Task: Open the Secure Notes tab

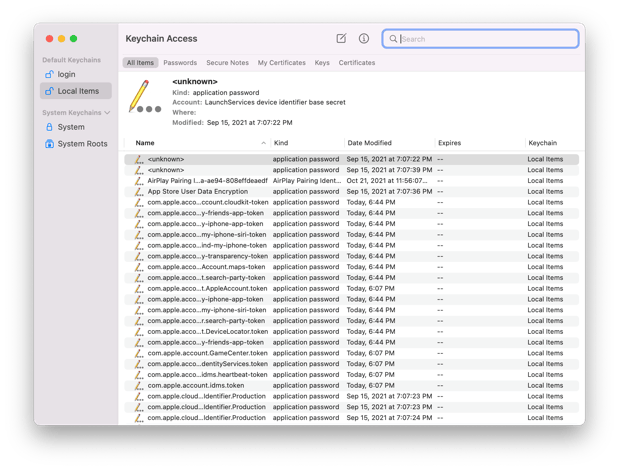Action: coord(227,63)
